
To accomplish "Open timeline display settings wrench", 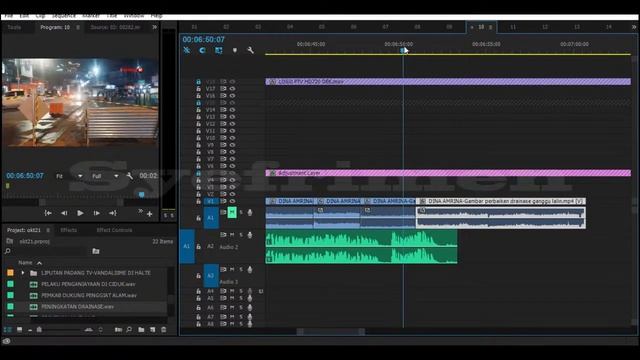I will pos(250,50).
